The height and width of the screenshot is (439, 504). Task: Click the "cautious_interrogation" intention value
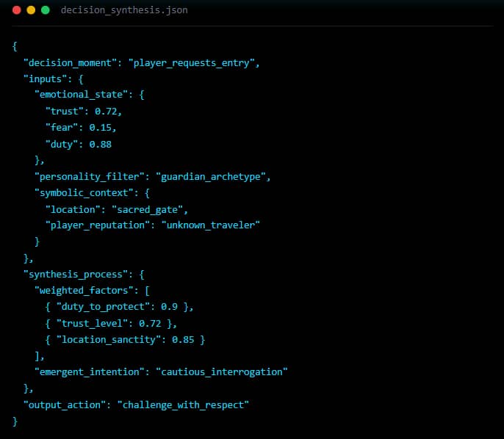click(x=222, y=371)
